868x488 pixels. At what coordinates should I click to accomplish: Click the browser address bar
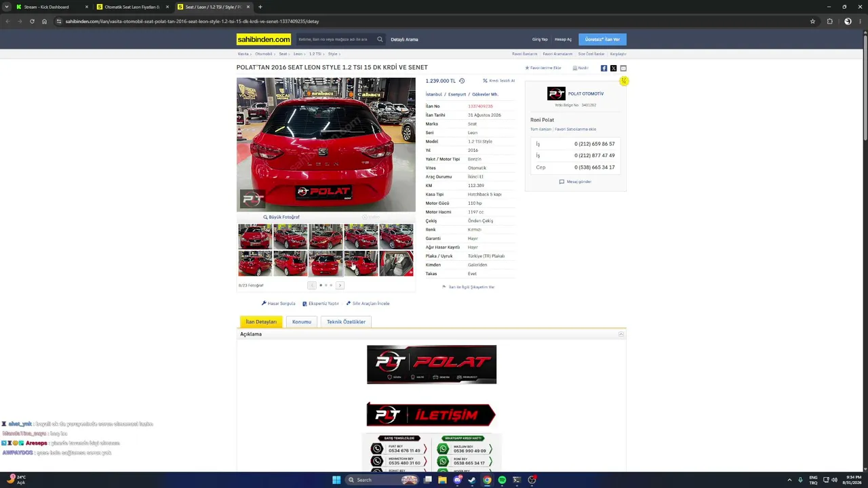point(434,21)
